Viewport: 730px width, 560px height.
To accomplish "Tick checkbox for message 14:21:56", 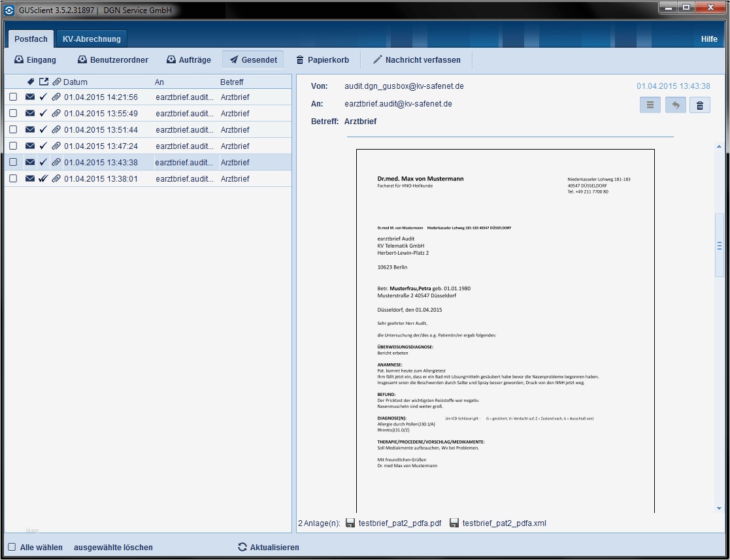I will [13, 97].
